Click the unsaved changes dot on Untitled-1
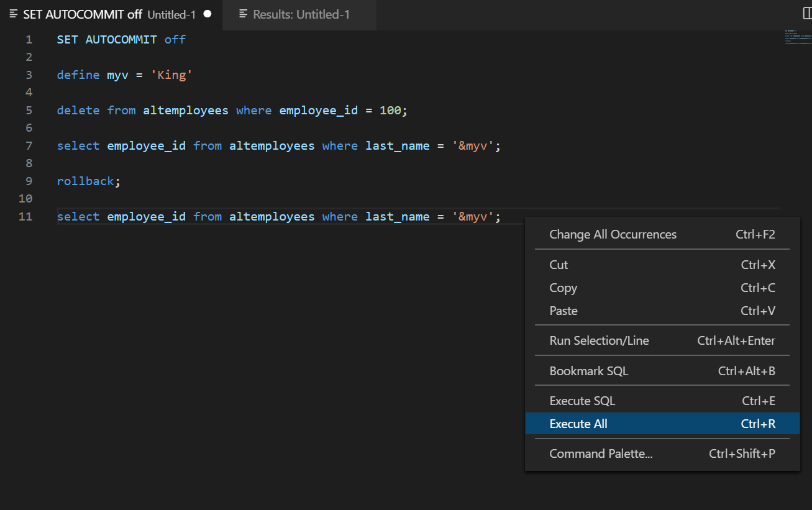 point(208,14)
